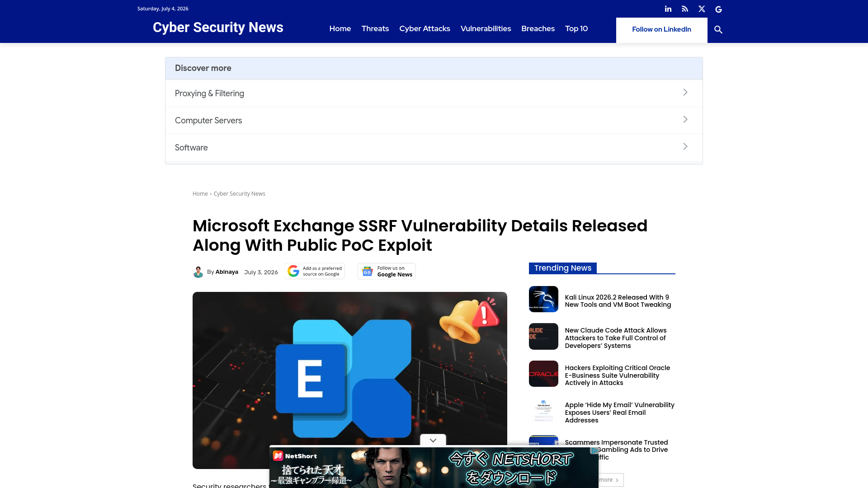Open the Kali Linux 2026.2 Released article
This screenshot has height=488, width=868.
pos(618,301)
